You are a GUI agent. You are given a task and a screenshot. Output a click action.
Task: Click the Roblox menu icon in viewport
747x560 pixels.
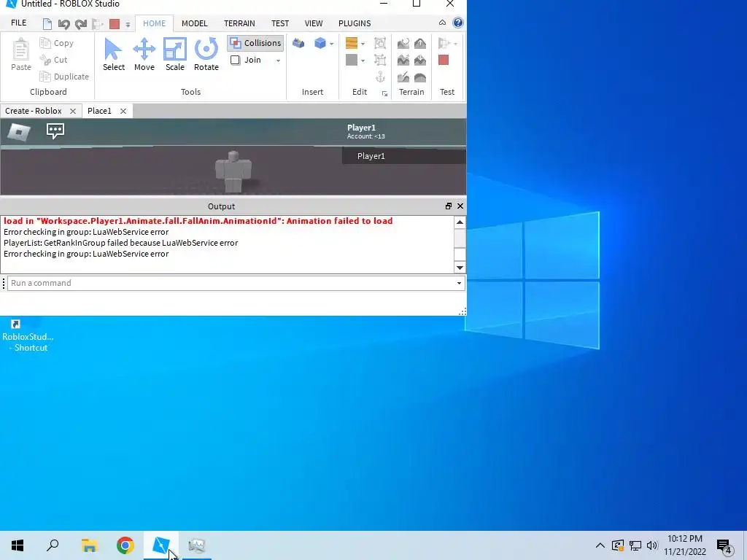19,132
